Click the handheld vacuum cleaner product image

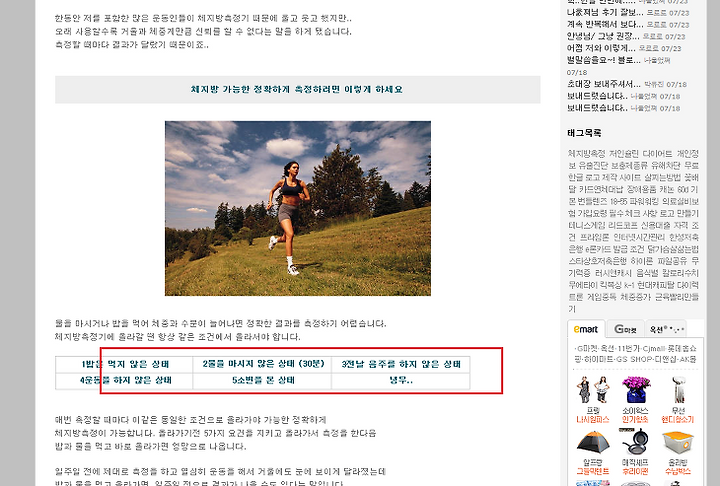pos(677,390)
